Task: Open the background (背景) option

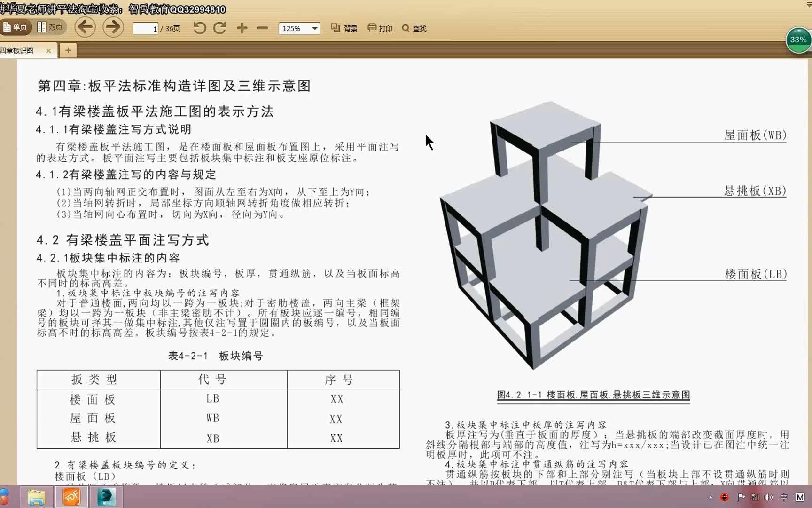Action: [344, 28]
